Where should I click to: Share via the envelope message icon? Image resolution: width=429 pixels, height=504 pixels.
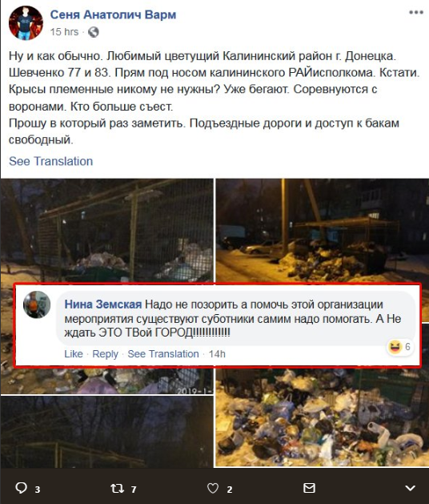(x=309, y=488)
